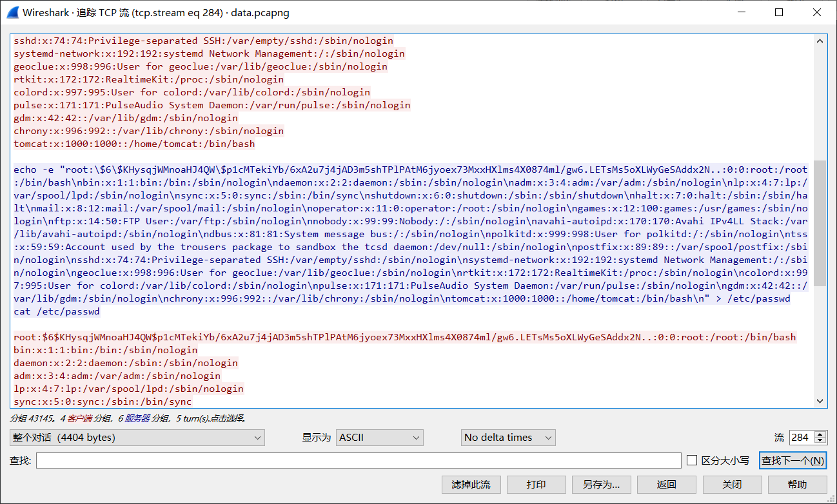Click the vertical scrollbar up arrow
Viewport: 837px width, 504px height.
tap(820, 41)
